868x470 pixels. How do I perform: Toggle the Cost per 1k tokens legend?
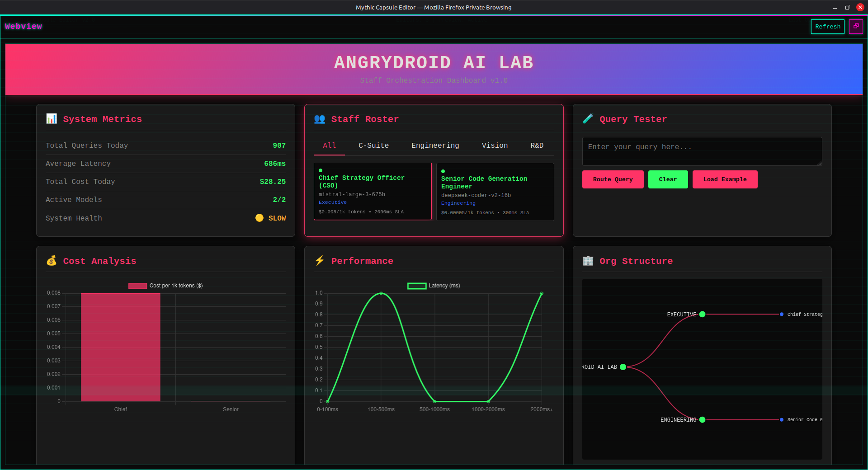165,286
